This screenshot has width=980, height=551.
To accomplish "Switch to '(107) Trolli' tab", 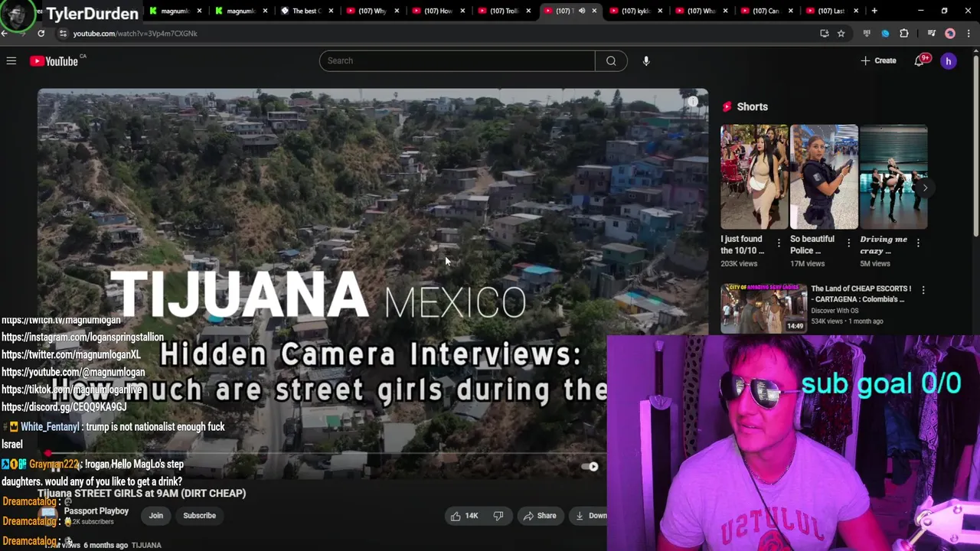I will tap(503, 11).
